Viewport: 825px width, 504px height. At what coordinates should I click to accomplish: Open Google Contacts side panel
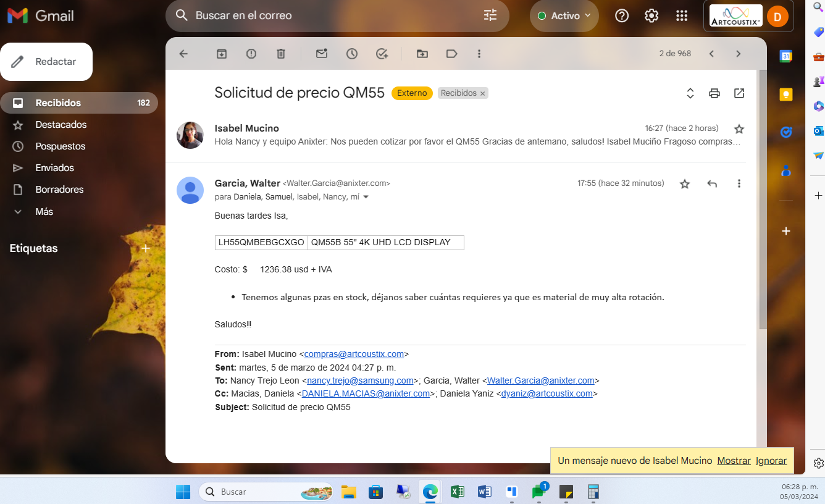pyautogui.click(x=786, y=170)
